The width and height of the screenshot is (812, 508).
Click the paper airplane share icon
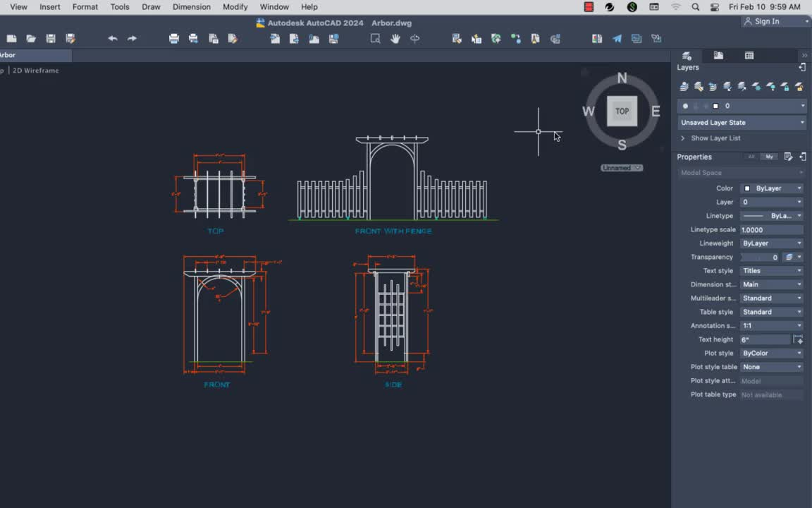tap(617, 38)
